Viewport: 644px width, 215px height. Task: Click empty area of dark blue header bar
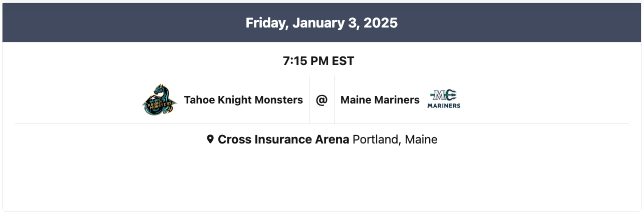[100, 23]
